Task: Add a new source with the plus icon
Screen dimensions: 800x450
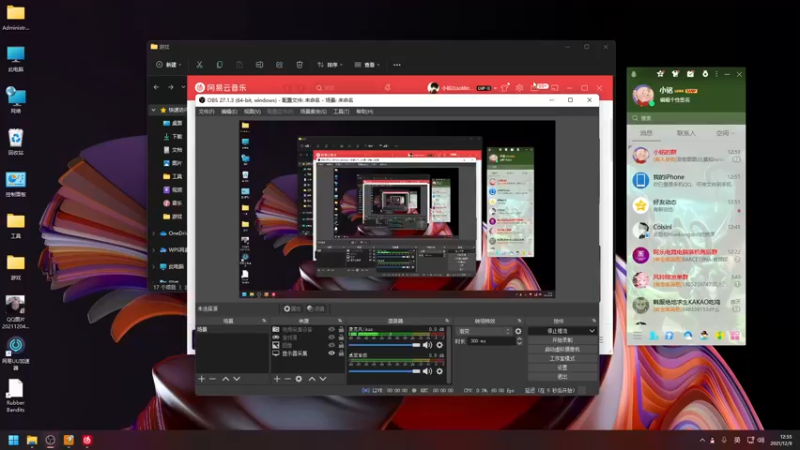Action: click(x=277, y=379)
